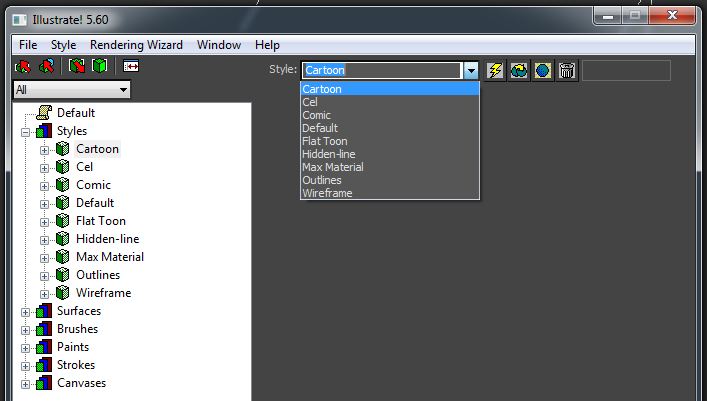707x401 pixels.
Task: Select Outlines in the Style dropdown list
Action: (x=390, y=180)
